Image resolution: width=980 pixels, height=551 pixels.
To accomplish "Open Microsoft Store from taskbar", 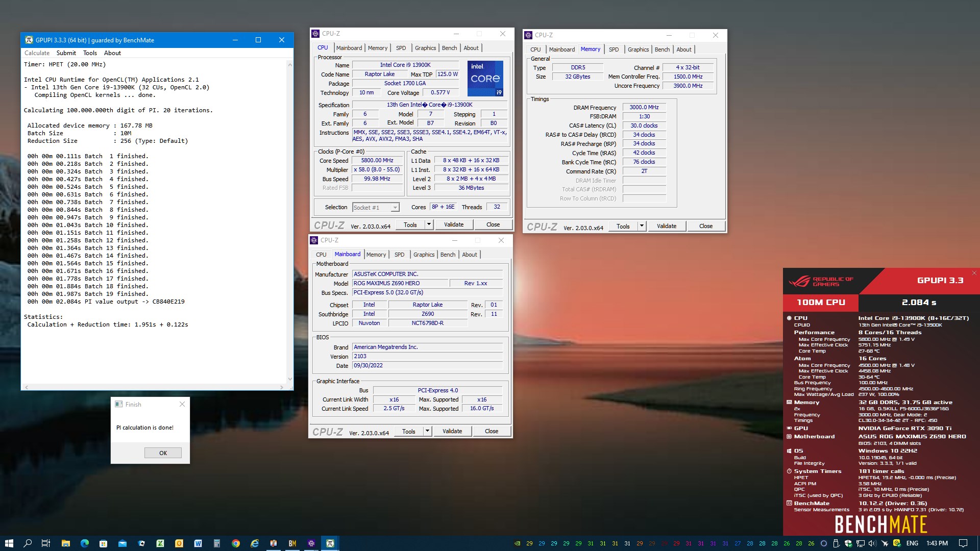I will click(103, 543).
